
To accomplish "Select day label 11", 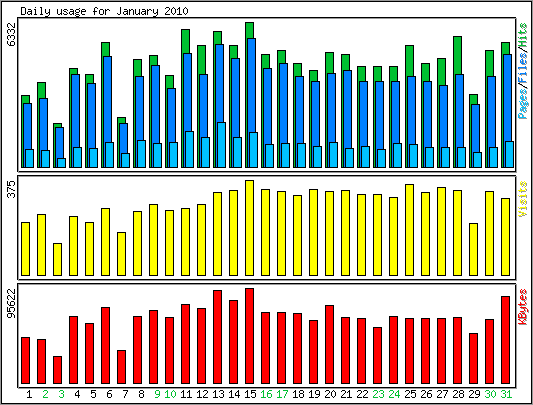I will click(x=186, y=394).
